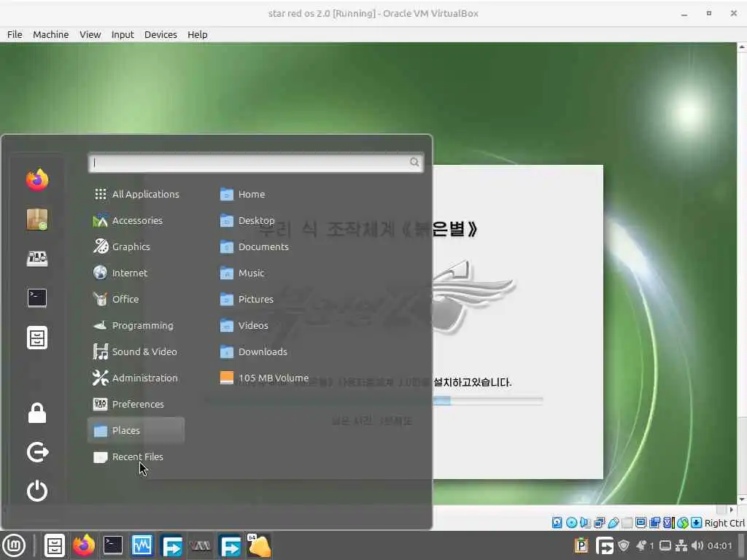The image size is (747, 560).
Task: Select the Preferences category
Action: 136,404
